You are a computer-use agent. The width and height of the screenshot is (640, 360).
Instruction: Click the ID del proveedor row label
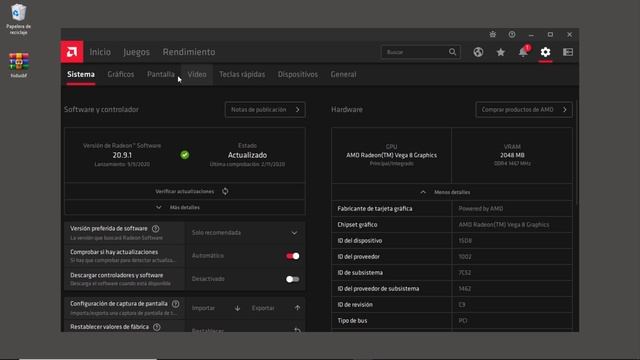point(358,256)
